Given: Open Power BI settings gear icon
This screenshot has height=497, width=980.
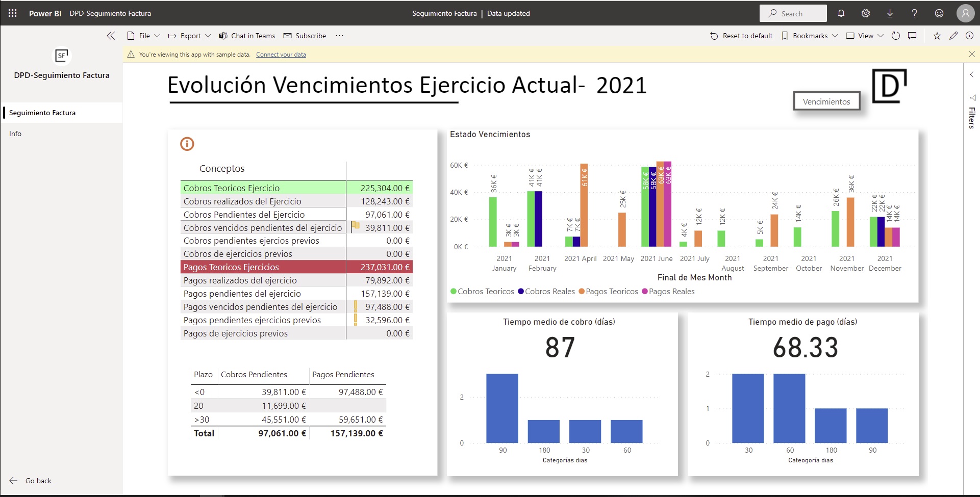Looking at the screenshot, I should point(866,13).
